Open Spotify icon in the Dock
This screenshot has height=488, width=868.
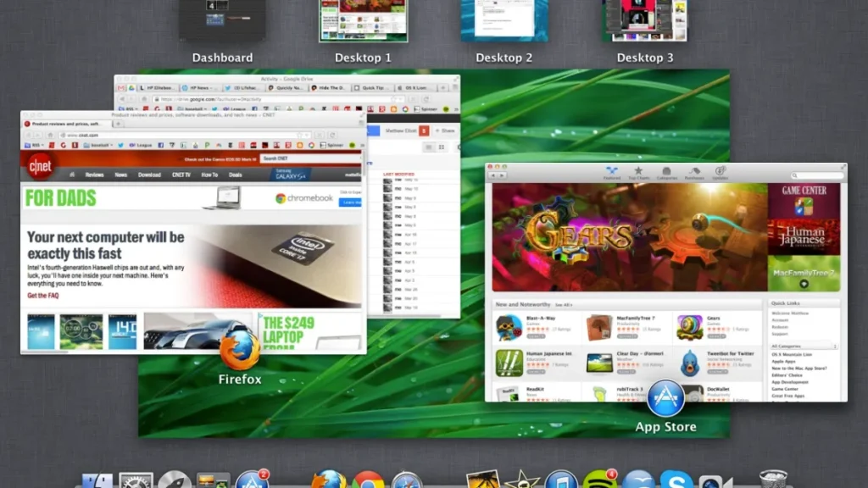point(599,480)
